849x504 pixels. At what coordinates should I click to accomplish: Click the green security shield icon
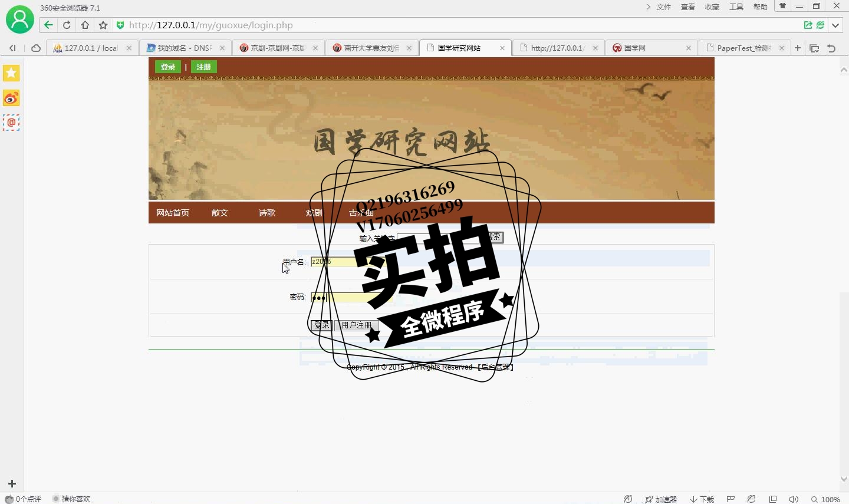[120, 25]
